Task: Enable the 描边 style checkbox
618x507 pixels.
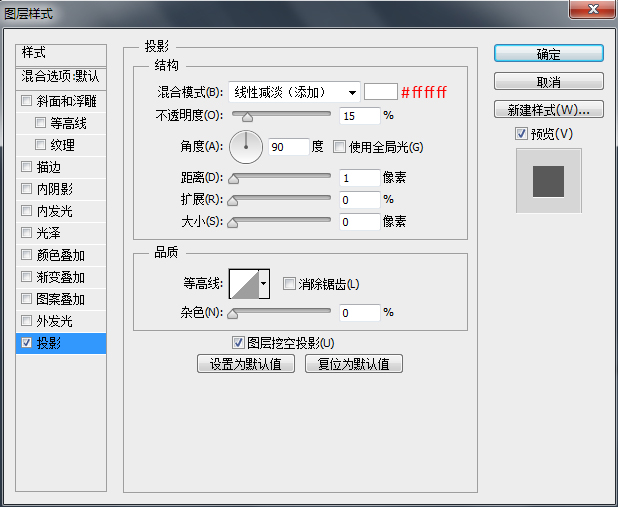Action: pyautogui.click(x=26, y=166)
